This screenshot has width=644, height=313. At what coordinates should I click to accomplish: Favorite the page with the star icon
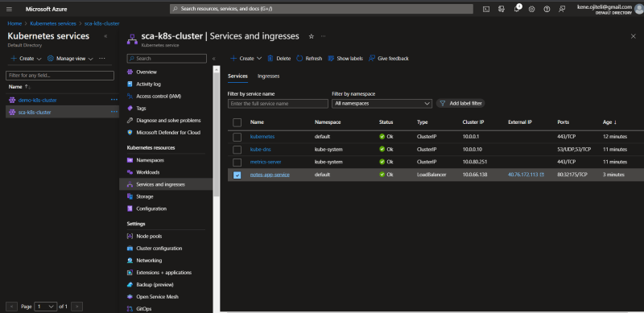pyautogui.click(x=311, y=36)
